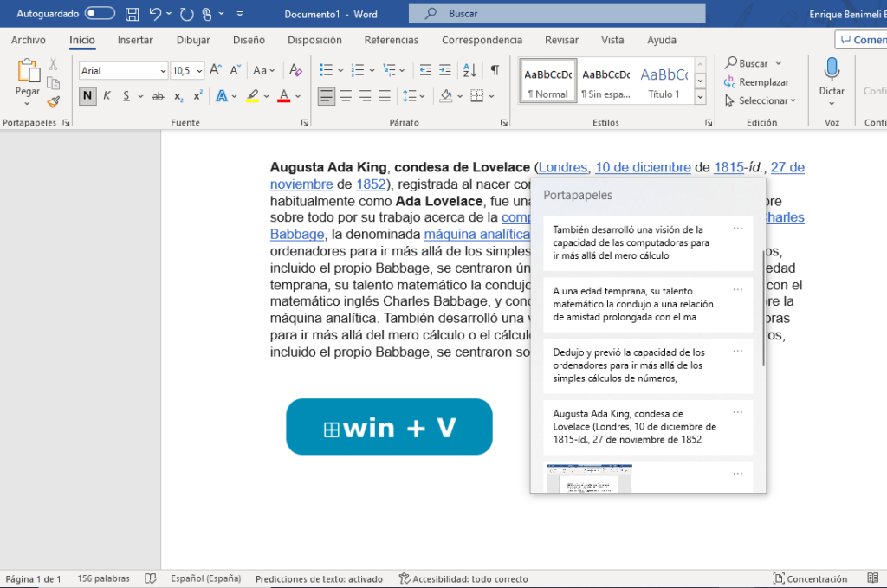
Task: Toggle italic with the K button
Action: pos(107,96)
